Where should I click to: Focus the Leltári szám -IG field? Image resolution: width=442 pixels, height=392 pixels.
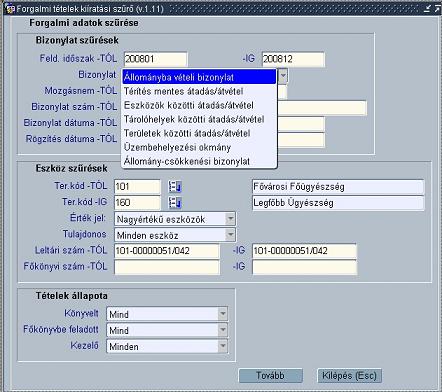[x=304, y=251]
